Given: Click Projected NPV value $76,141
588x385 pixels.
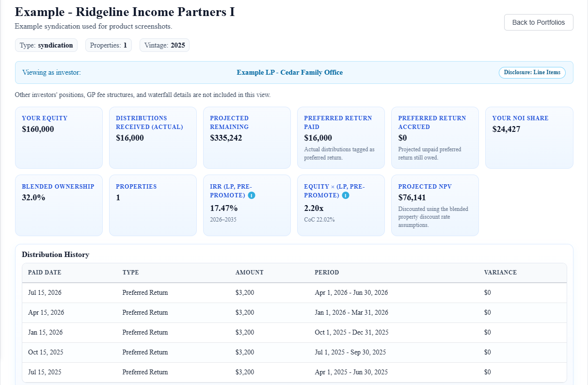Looking at the screenshot, I should (x=413, y=198).
